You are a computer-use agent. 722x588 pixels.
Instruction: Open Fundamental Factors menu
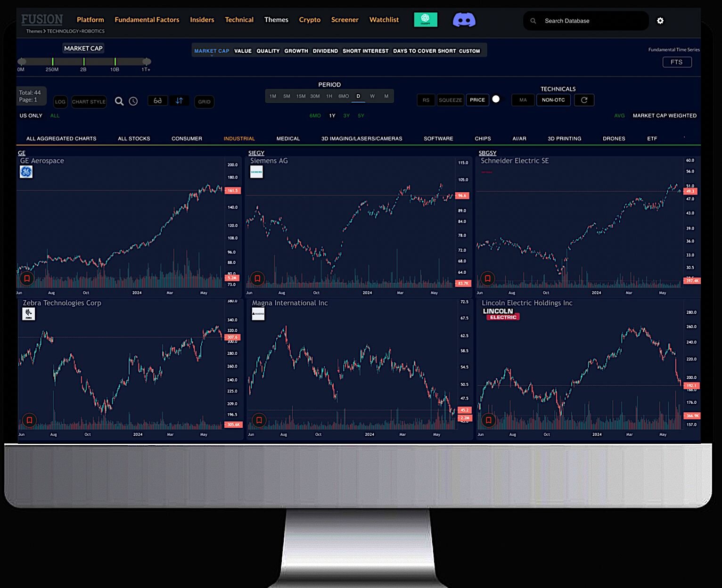(147, 20)
